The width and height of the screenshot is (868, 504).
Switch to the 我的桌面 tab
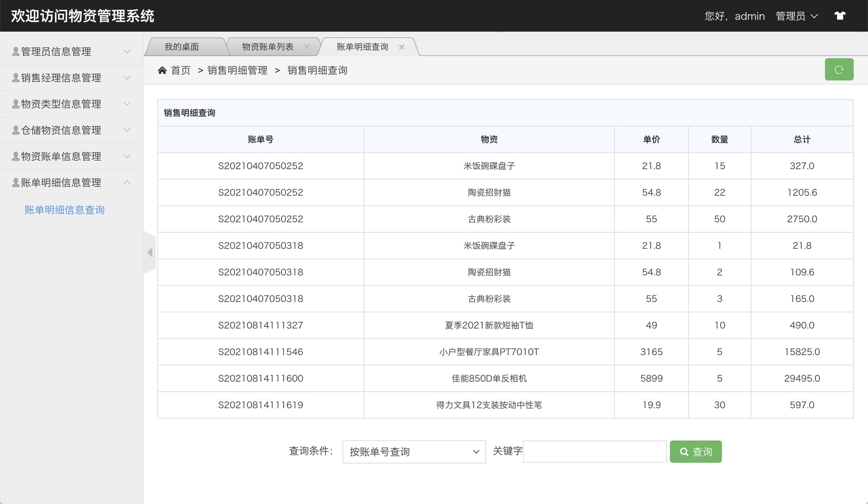(x=183, y=46)
